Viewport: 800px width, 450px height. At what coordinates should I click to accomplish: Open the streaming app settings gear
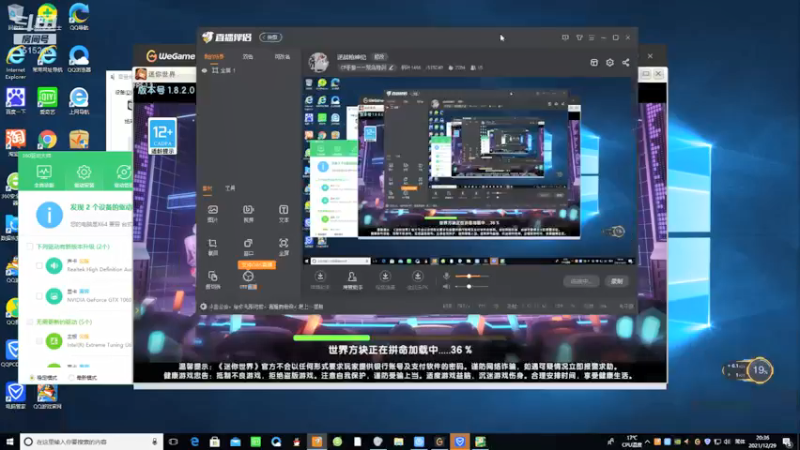(x=610, y=62)
